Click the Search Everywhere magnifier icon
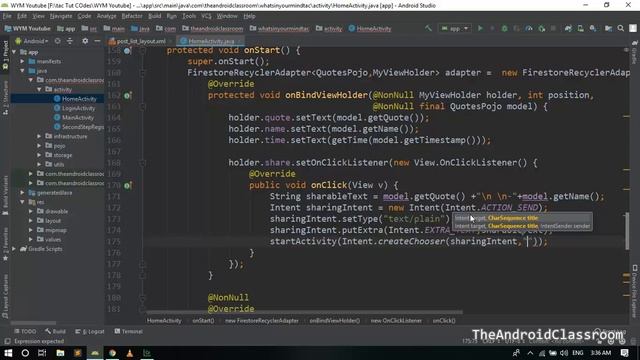640x360 pixels. tap(620, 28)
